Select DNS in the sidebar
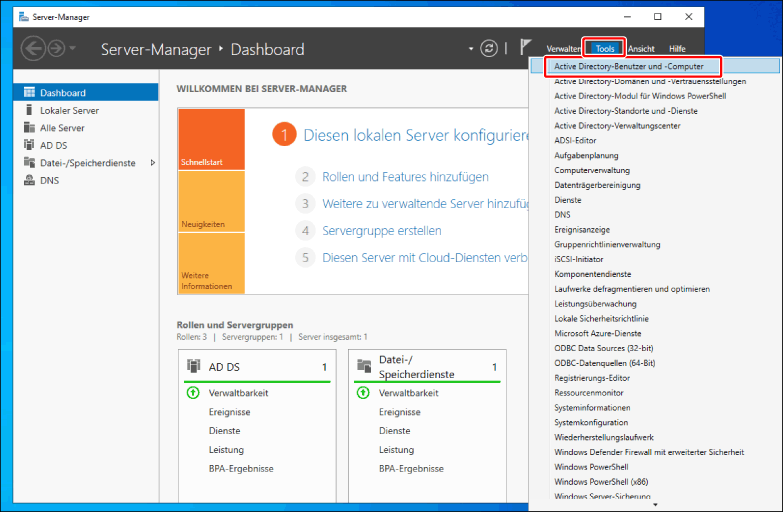This screenshot has height=512, width=783. click(48, 181)
